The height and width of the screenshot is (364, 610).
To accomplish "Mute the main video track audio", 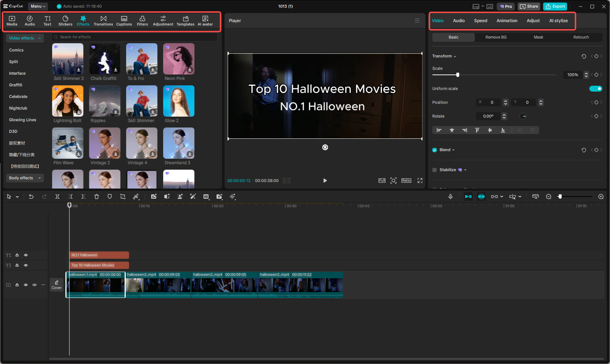I will click(35, 285).
